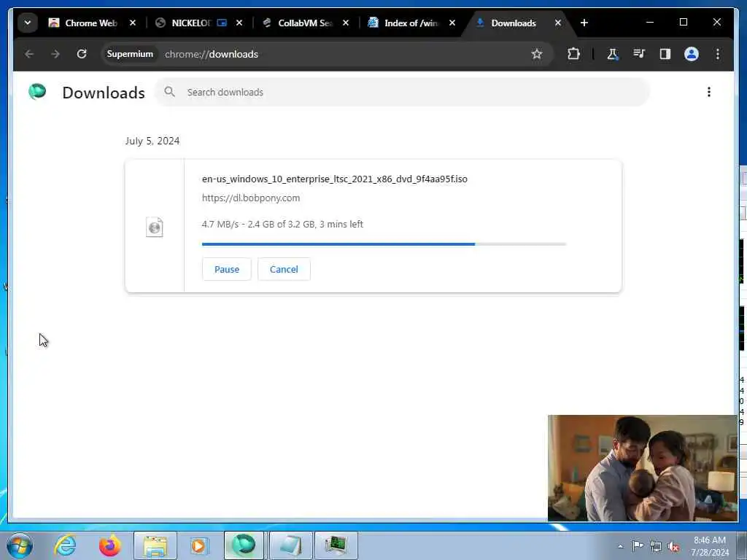Click the ISO file type icon
This screenshot has width=747, height=560.
155,227
